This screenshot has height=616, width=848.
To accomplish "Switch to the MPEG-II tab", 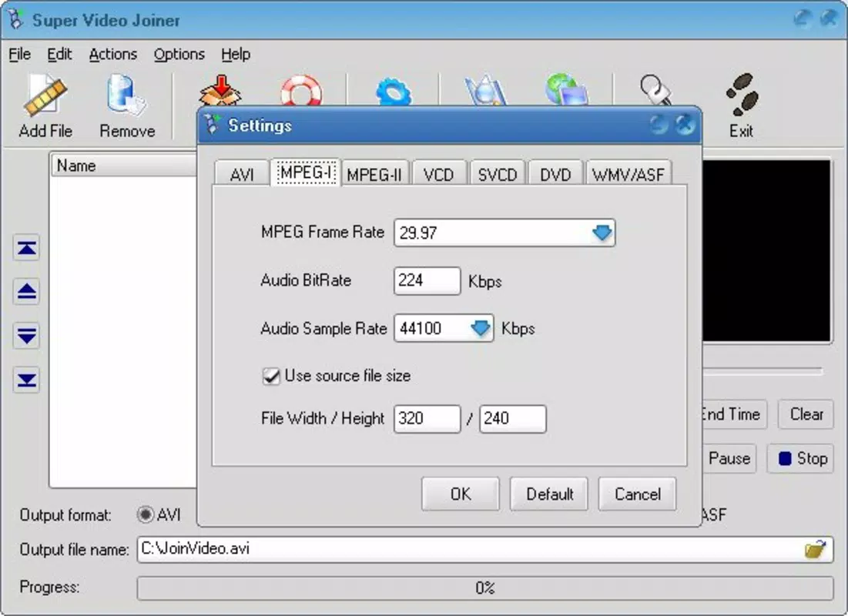I will (374, 174).
